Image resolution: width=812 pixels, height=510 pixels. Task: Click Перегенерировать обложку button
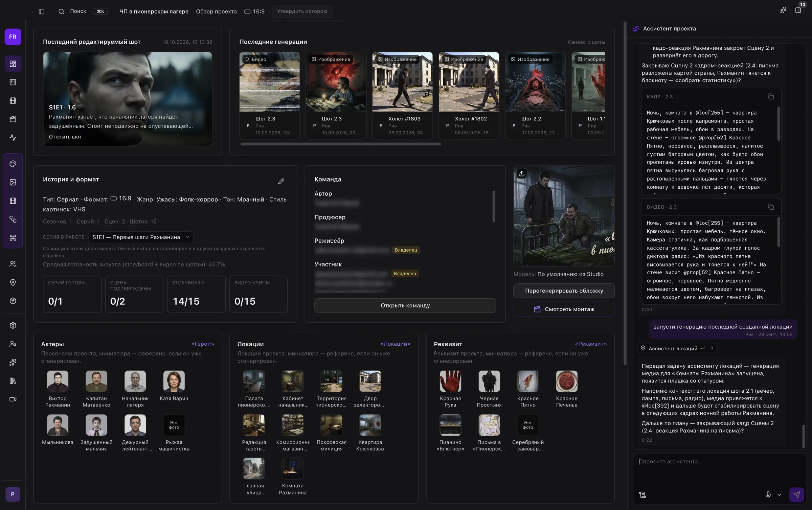[x=564, y=291]
